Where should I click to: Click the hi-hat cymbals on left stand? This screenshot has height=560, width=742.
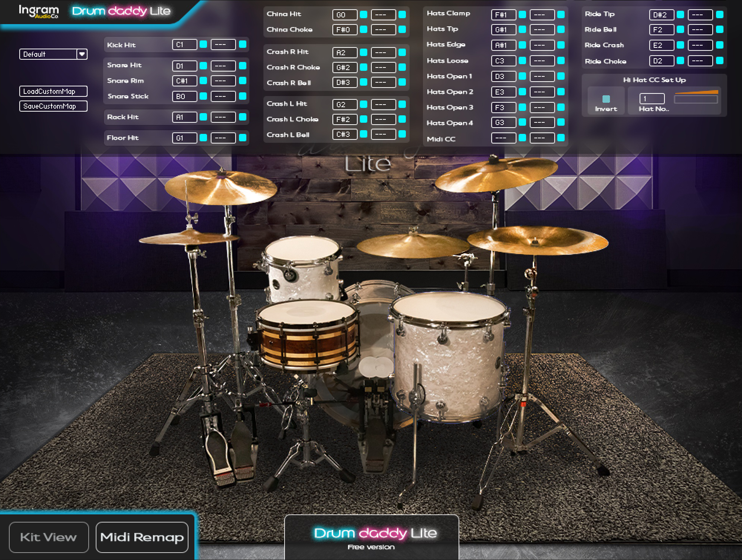point(188,237)
